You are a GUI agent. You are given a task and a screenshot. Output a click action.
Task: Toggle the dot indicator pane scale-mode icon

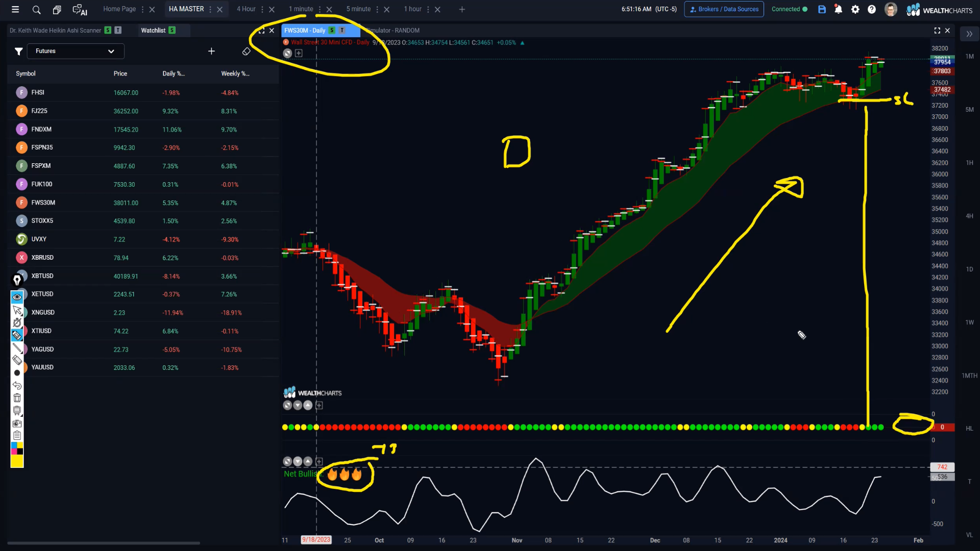287,405
